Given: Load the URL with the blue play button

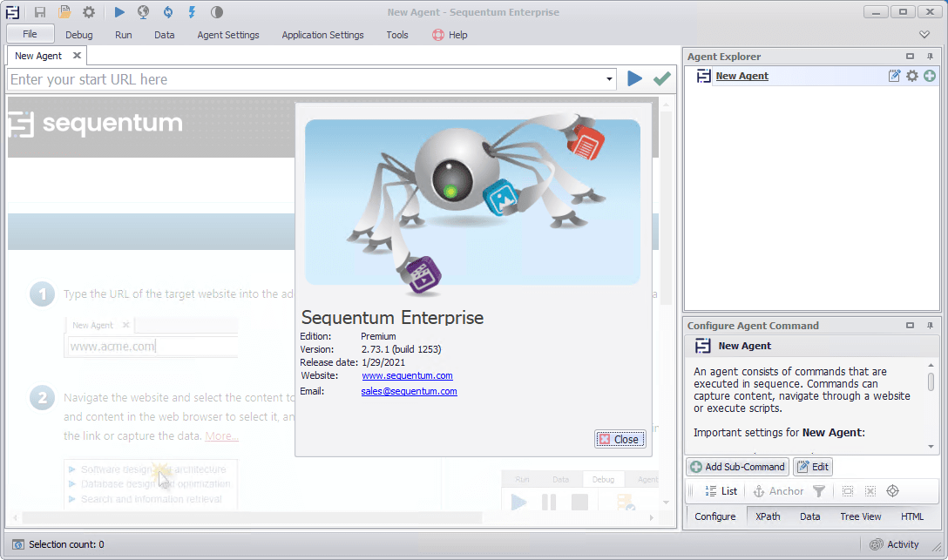Looking at the screenshot, I should pos(634,78).
